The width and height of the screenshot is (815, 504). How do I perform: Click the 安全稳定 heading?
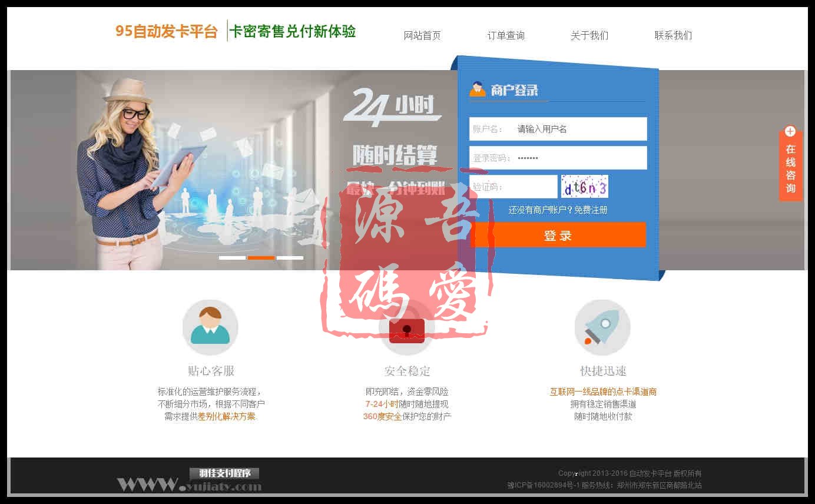coord(407,371)
